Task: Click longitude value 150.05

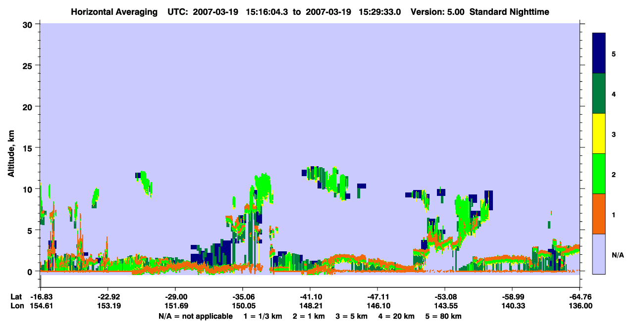Action: tap(243, 306)
